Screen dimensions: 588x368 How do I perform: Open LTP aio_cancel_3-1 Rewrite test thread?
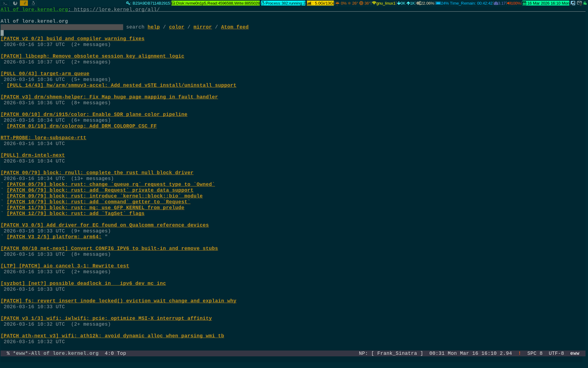pos(65,266)
